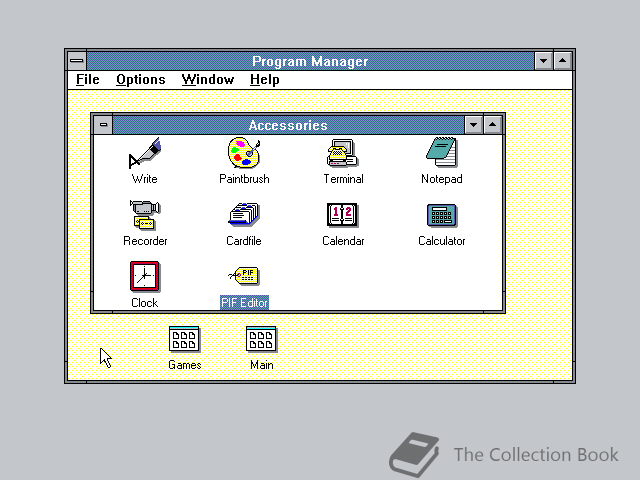Click the Accessories window title bar
The image size is (640, 480).
[288, 125]
